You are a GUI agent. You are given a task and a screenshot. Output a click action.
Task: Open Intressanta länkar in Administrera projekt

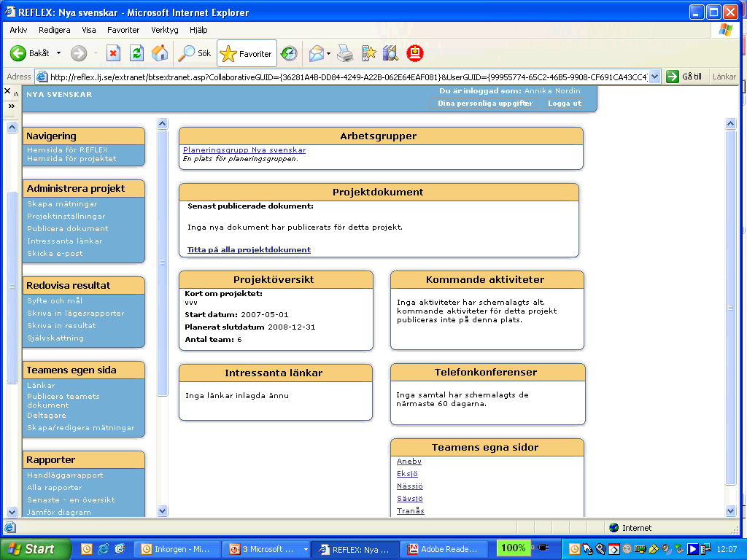[x=65, y=241]
